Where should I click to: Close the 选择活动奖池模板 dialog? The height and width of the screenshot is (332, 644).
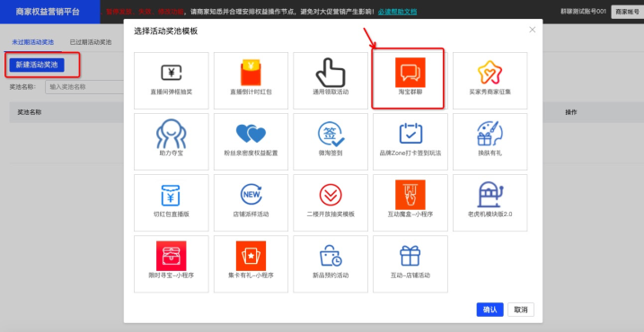pos(533,30)
